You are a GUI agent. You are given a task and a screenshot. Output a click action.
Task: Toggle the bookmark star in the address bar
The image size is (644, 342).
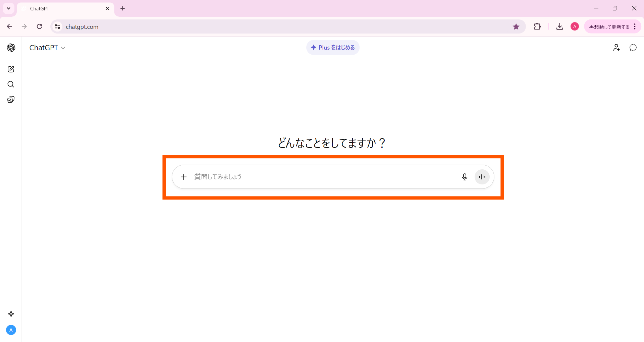(x=516, y=26)
